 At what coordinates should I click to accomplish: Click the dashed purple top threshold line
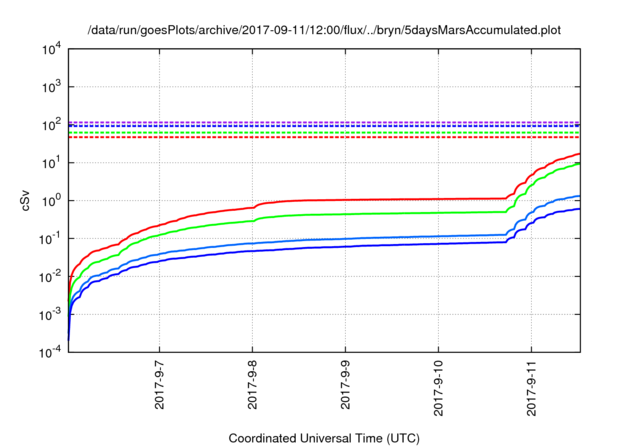click(324, 122)
